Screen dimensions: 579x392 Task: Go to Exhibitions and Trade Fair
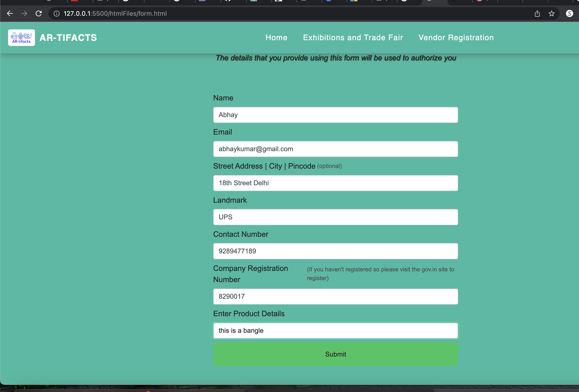pyautogui.click(x=353, y=38)
